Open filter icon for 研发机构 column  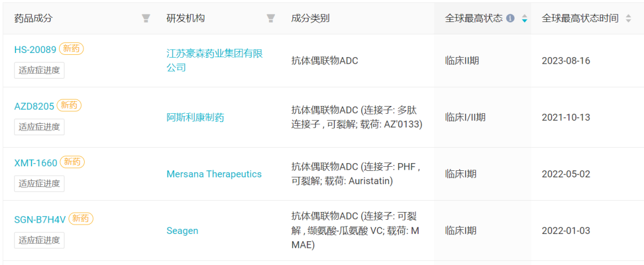pyautogui.click(x=271, y=18)
